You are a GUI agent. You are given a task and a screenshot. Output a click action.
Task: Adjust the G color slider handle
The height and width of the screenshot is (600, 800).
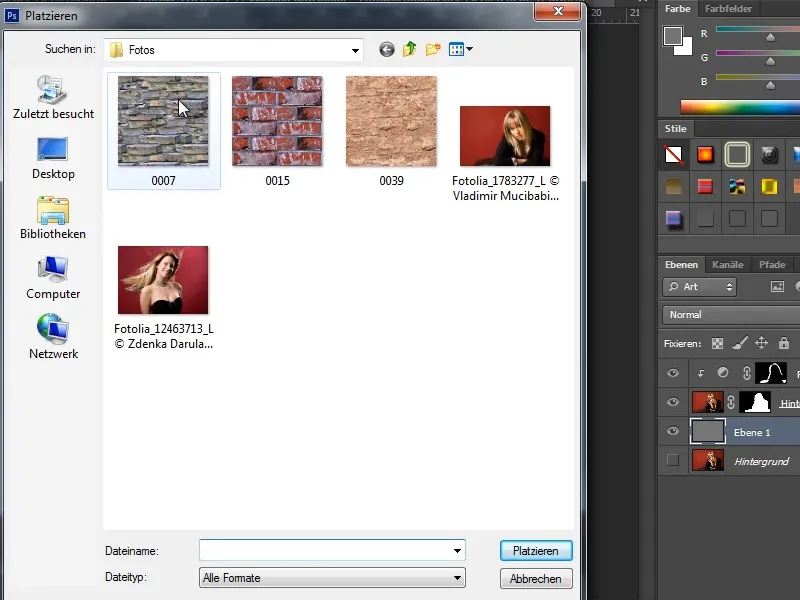click(x=770, y=61)
